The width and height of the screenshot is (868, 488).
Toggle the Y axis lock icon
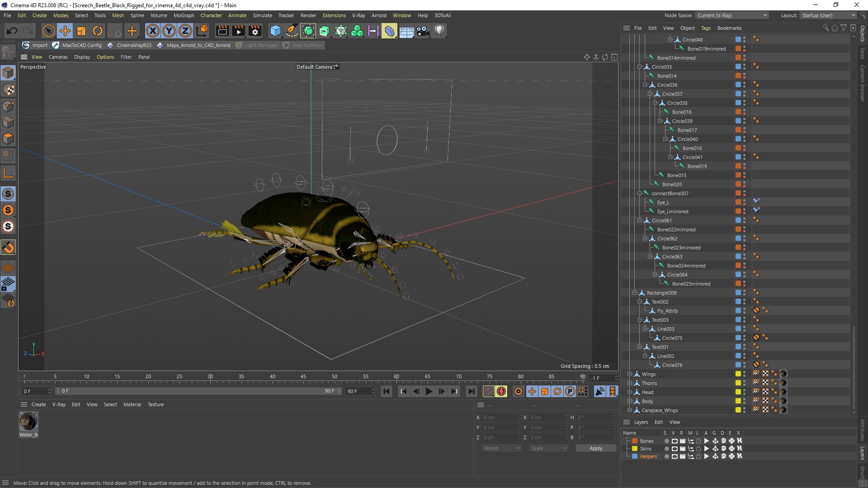point(169,31)
